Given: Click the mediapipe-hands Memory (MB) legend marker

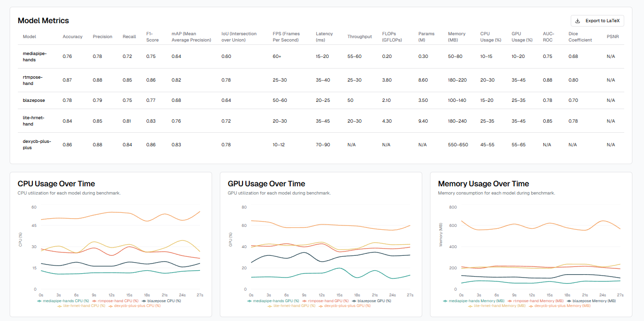Looking at the screenshot, I should tap(445, 300).
